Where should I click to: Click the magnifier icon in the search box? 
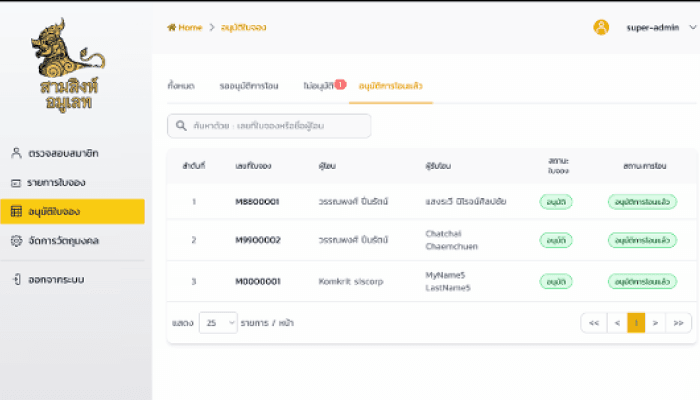click(x=181, y=126)
